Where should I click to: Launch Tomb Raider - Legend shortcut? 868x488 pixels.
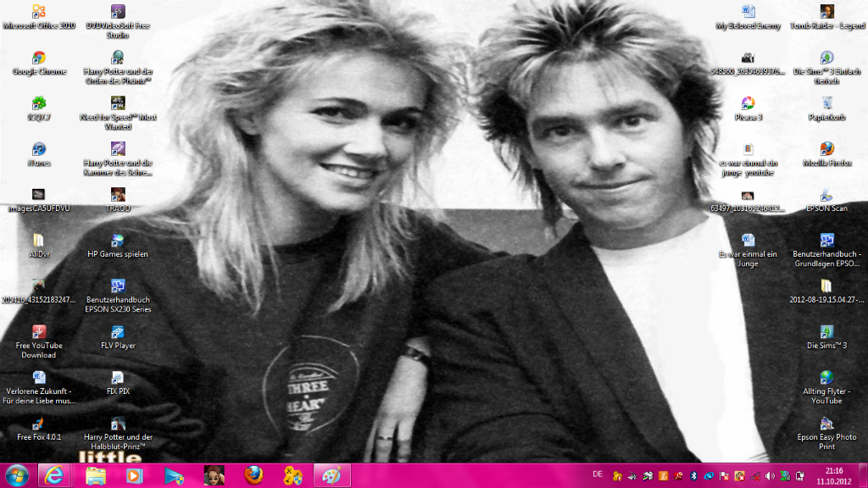coord(826,12)
